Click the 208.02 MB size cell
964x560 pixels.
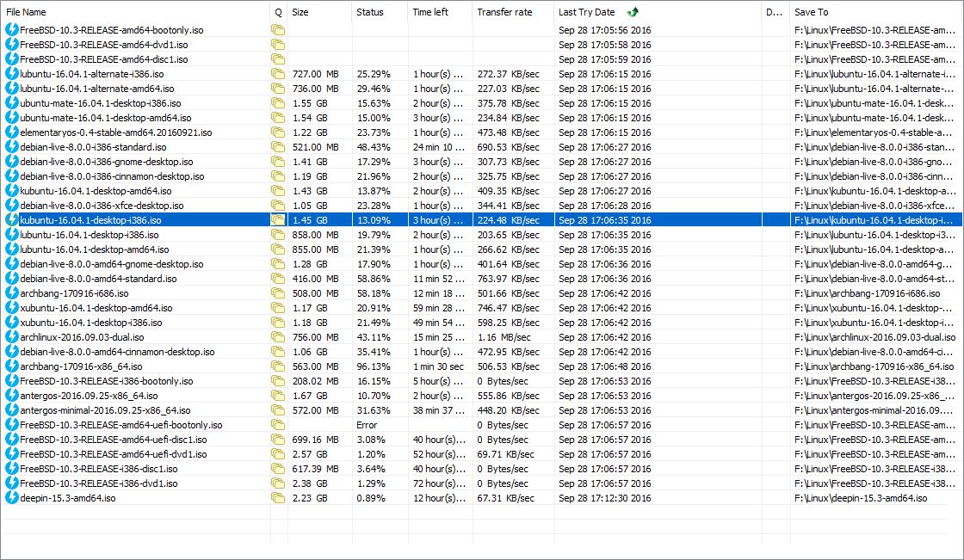[x=315, y=381]
